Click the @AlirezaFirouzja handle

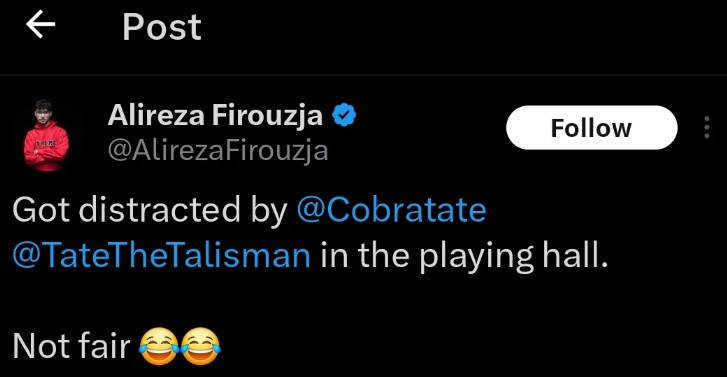click(x=218, y=151)
